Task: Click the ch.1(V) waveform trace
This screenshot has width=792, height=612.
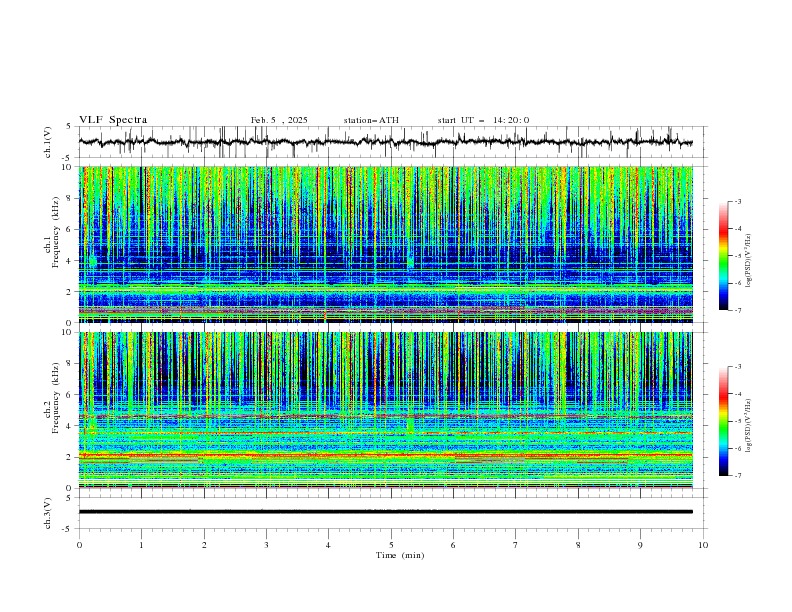Action: [x=386, y=142]
